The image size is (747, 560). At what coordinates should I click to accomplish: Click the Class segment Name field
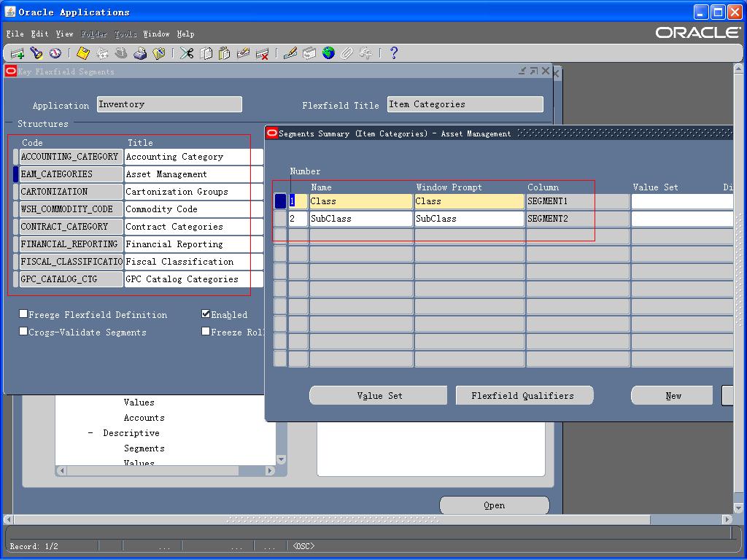pos(361,201)
